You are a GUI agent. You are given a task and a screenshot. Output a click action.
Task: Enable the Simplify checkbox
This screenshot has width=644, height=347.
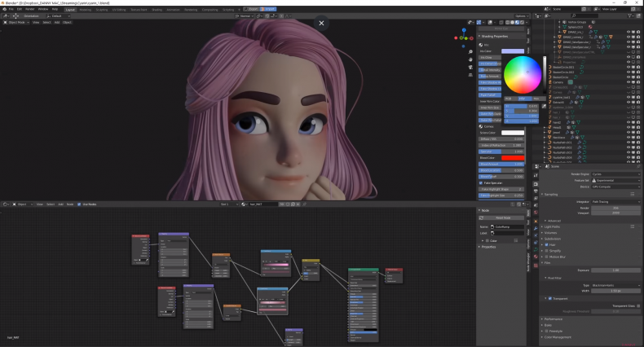(x=547, y=251)
